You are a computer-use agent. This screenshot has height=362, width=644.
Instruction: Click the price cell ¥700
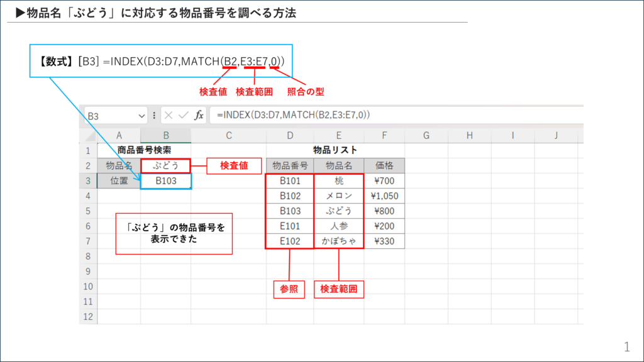pos(384,181)
